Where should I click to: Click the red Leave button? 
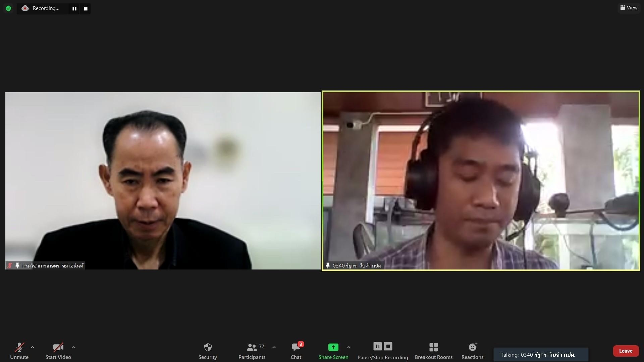626,351
